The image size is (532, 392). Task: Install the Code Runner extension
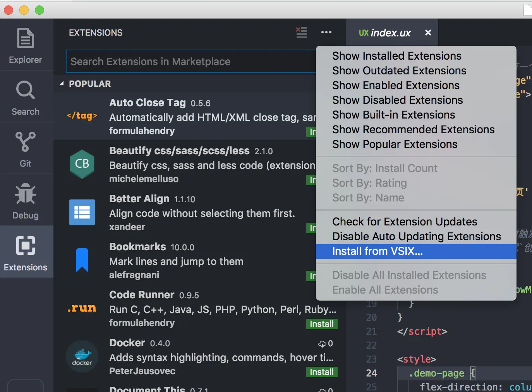click(321, 324)
